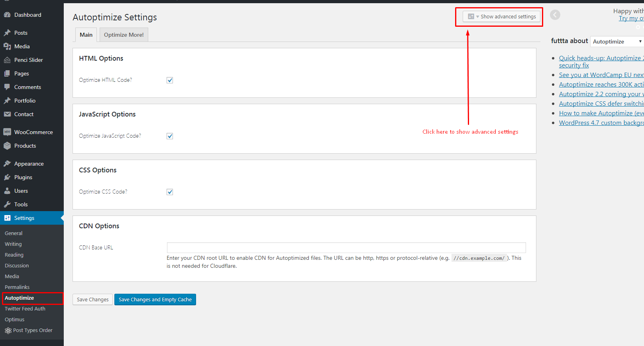The height and width of the screenshot is (346, 644).
Task: Click icon inside Show advanced settings button
Action: tap(471, 16)
